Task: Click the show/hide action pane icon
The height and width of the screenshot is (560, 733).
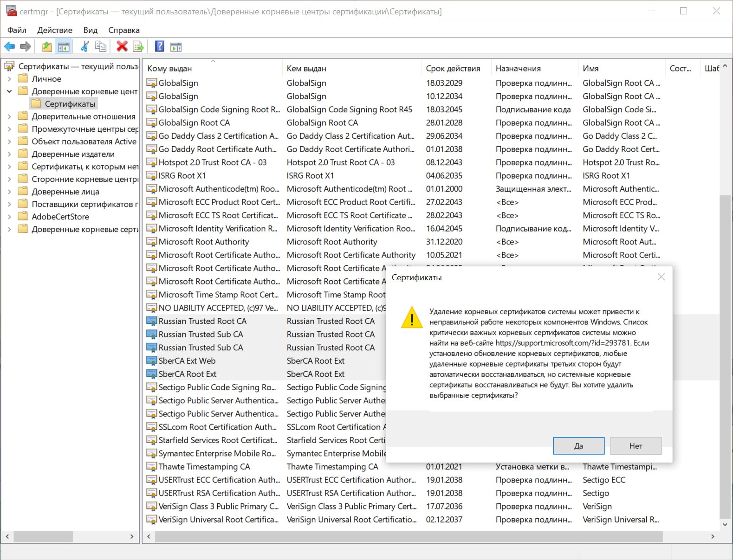Action: [176, 47]
